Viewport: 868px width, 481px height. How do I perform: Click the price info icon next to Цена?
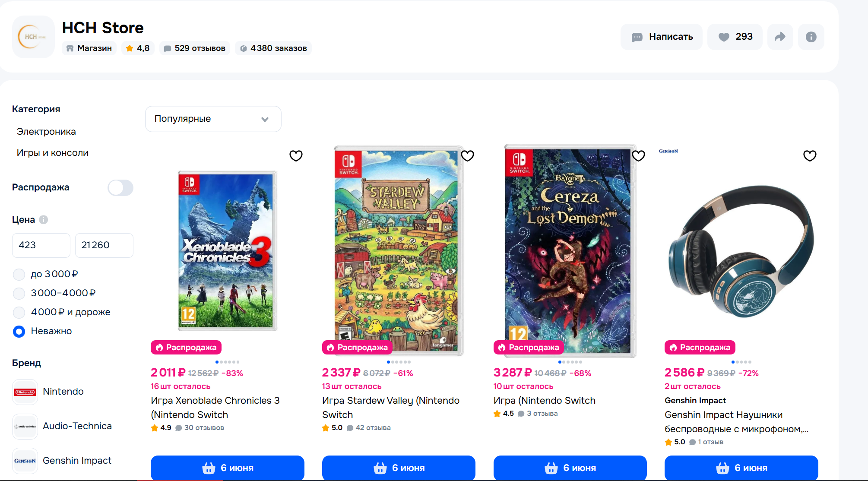tap(44, 220)
